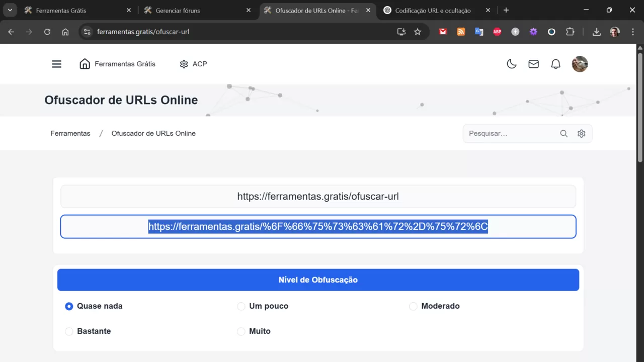Screen dimensions: 644x362
Task: Click the obfuscated URL output field
Action: pos(318,227)
